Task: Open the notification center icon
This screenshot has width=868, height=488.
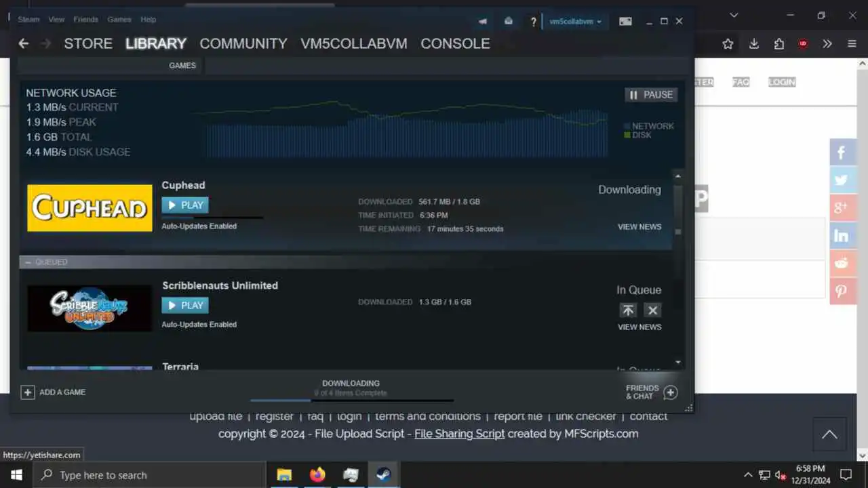Action: tap(846, 475)
